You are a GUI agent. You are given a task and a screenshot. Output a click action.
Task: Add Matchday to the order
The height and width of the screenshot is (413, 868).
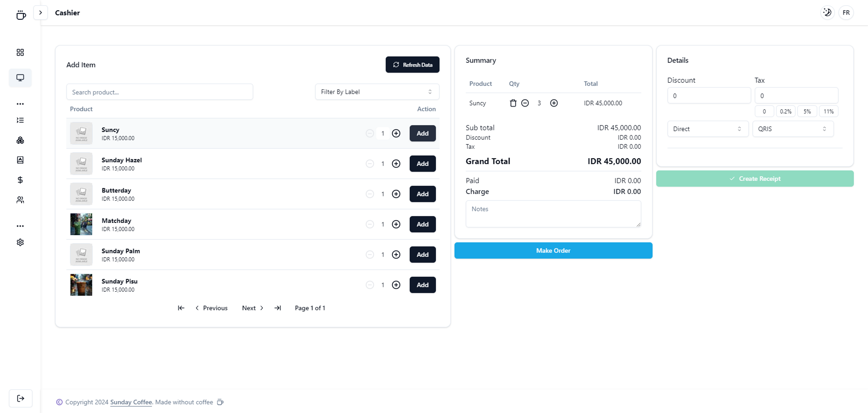(x=422, y=224)
